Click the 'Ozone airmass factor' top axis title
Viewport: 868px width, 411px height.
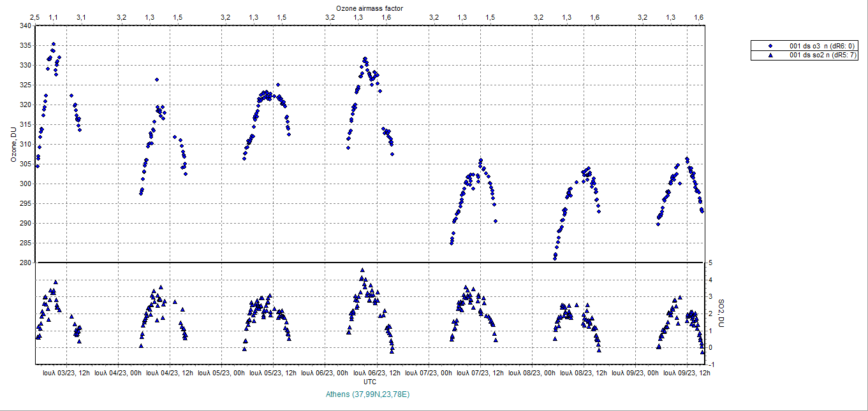369,7
